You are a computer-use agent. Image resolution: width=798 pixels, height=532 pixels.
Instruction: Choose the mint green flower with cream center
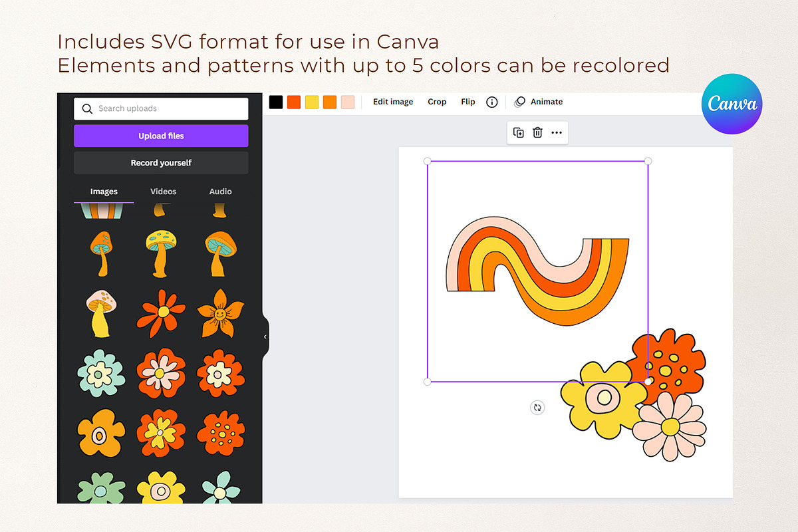point(100,374)
